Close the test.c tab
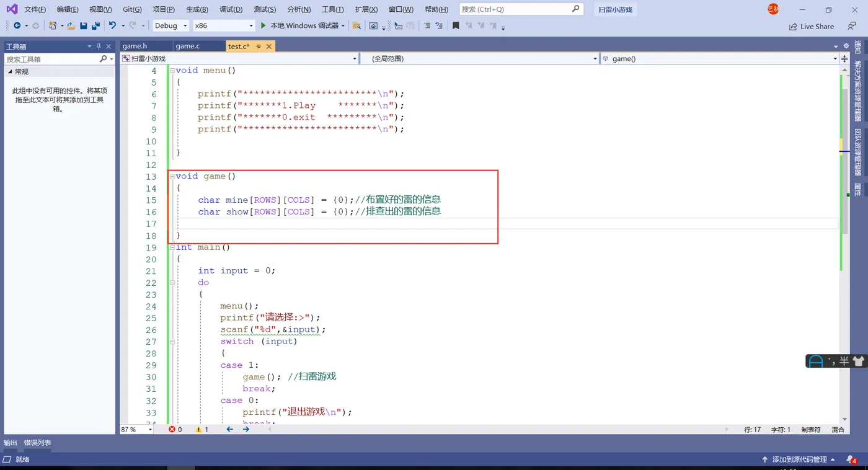 269,47
